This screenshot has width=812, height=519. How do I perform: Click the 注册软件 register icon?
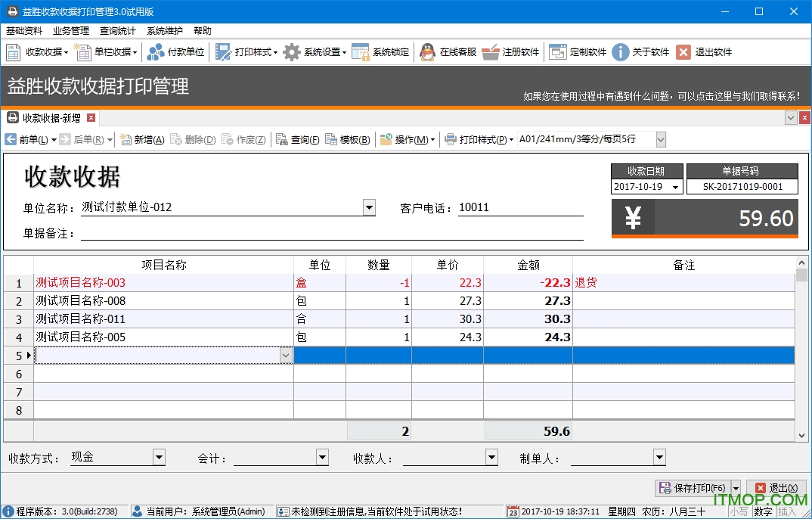(x=491, y=52)
